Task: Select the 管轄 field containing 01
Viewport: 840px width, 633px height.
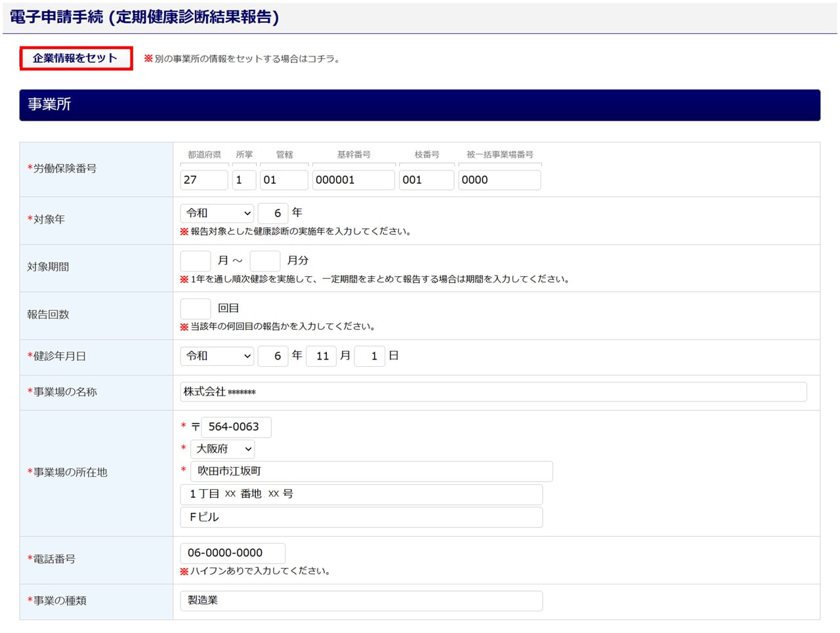Action: (283, 180)
